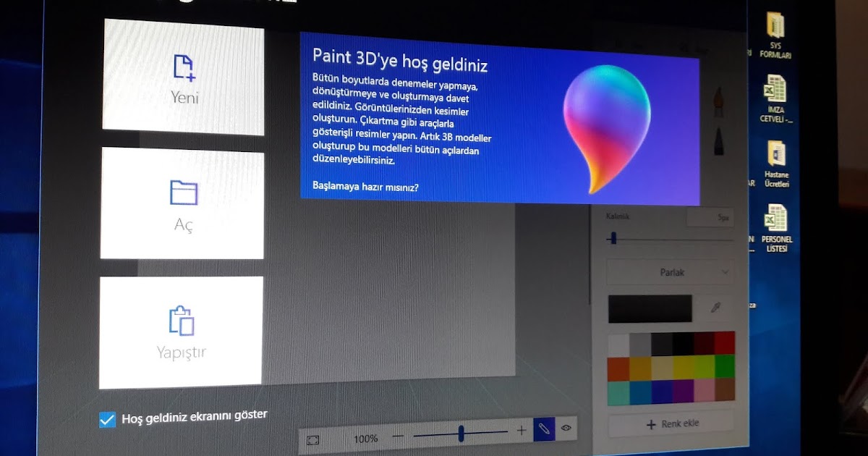Select the blue color swatch
The image size is (868, 456).
point(640,392)
